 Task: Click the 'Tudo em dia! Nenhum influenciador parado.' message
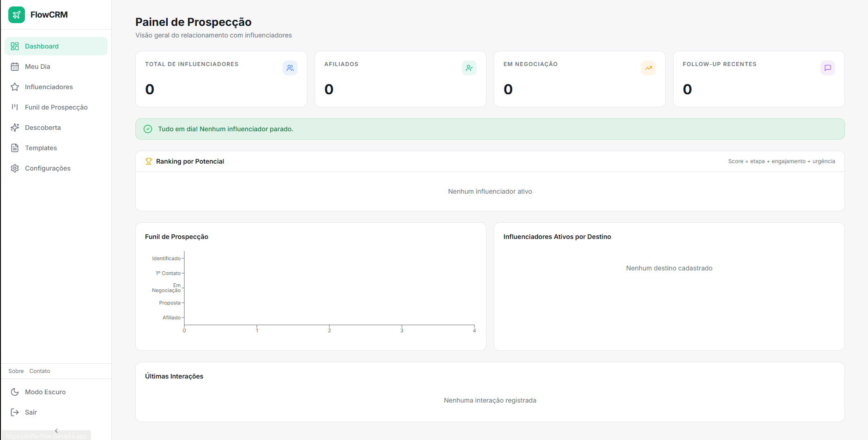[x=225, y=129]
